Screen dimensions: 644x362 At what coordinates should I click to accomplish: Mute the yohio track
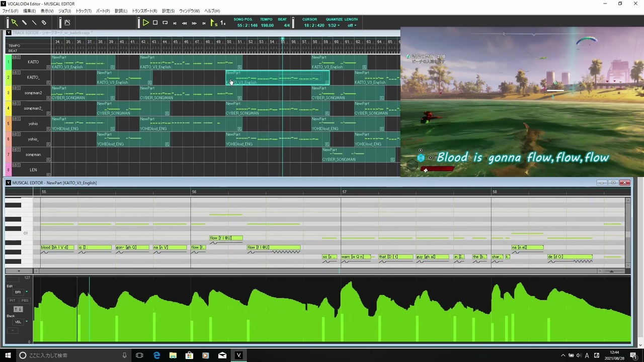(14, 119)
